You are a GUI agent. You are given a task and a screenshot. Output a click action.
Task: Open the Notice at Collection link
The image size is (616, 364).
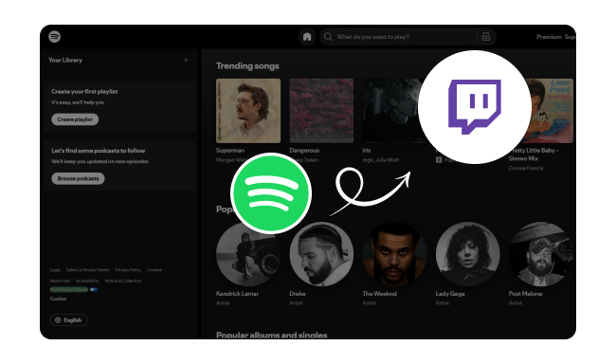click(123, 281)
